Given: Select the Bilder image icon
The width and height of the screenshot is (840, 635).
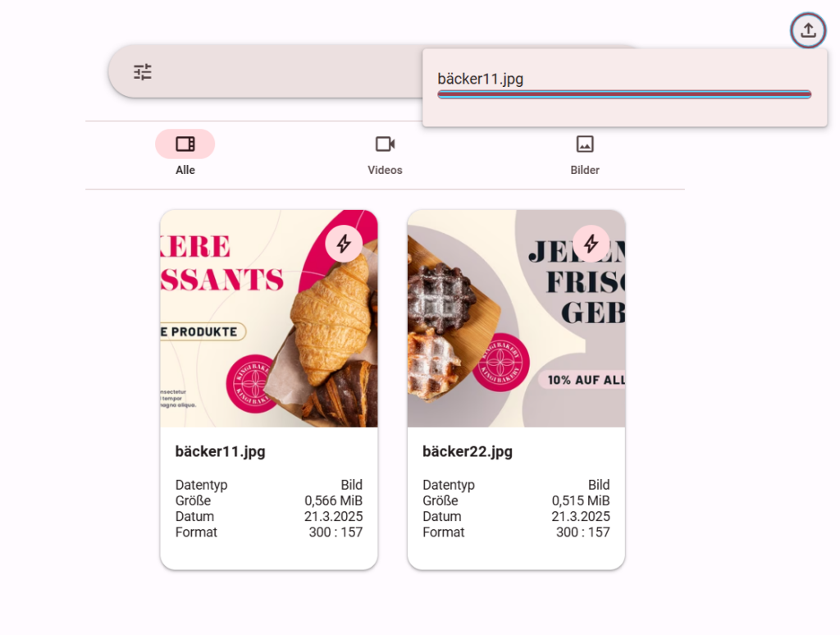Looking at the screenshot, I should (584, 144).
